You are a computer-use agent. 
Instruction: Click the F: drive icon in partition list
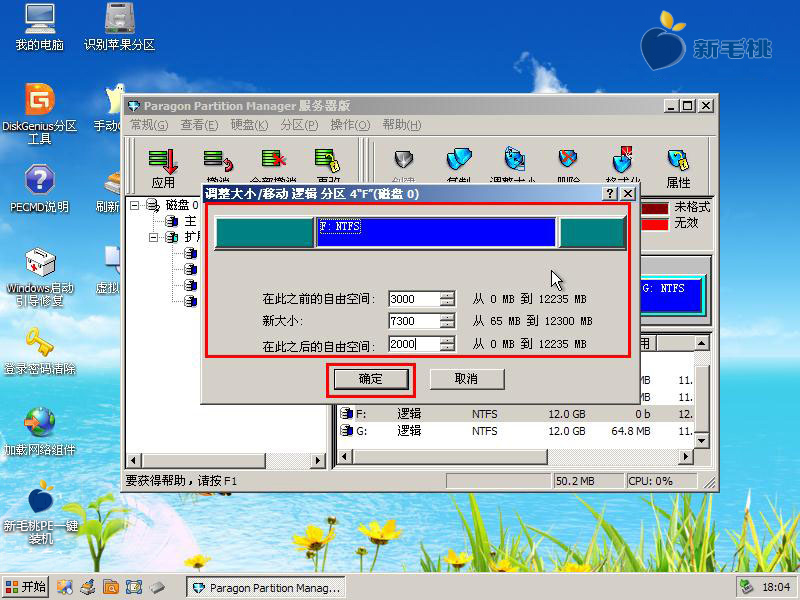point(347,413)
